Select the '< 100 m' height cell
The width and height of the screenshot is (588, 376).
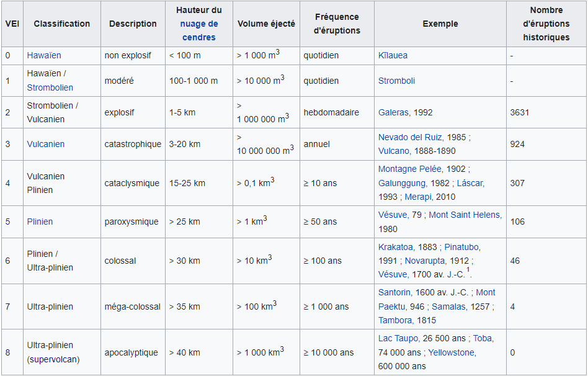198,56
